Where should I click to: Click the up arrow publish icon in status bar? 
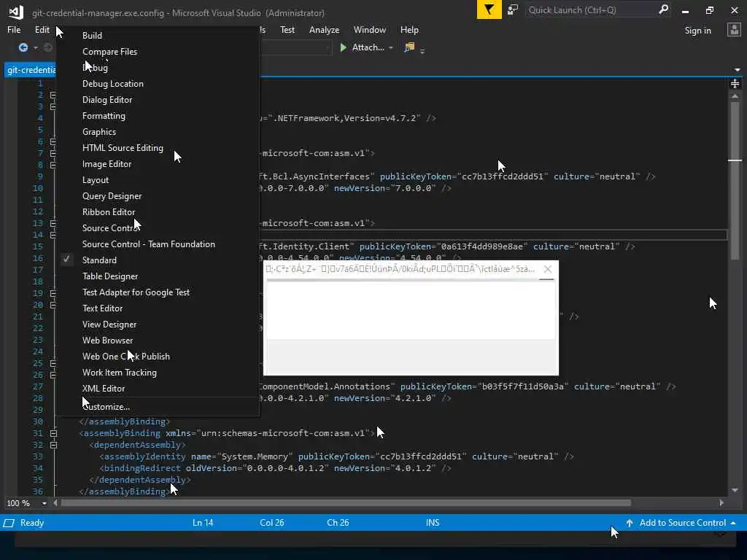pyautogui.click(x=630, y=523)
